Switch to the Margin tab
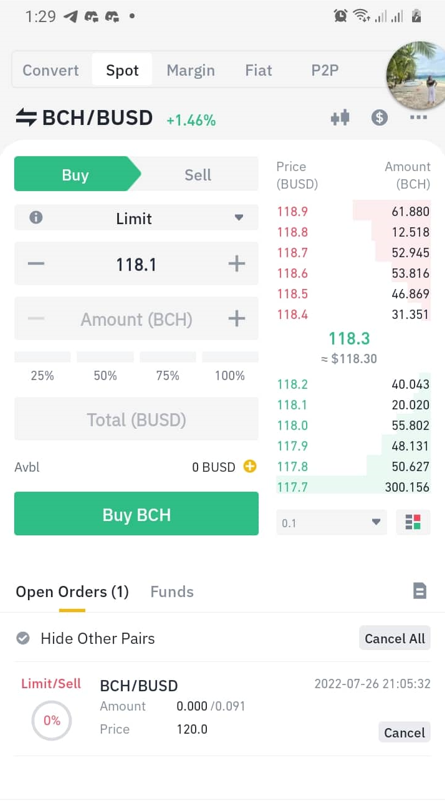The image size is (445, 803). click(x=190, y=70)
